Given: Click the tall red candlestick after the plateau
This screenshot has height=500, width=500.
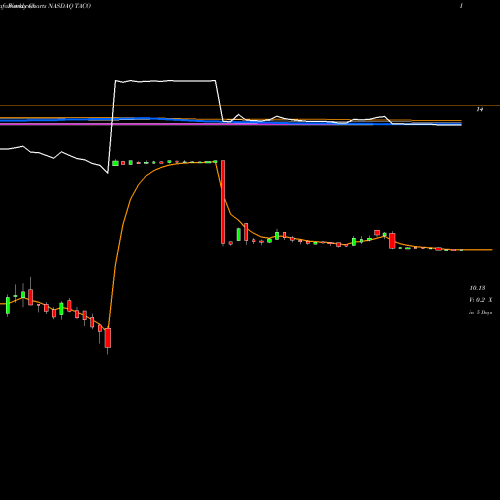Looking at the screenshot, I should click(x=223, y=202).
